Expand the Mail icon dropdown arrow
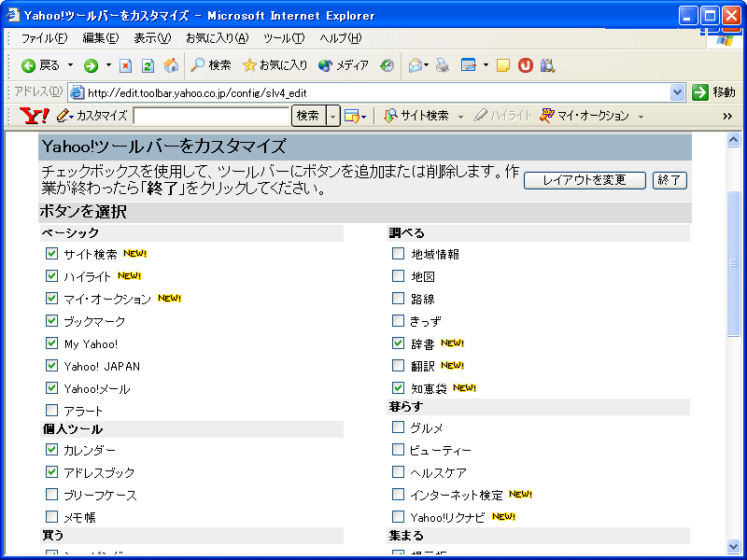Viewport: 747px width, 560px height. 427,65
